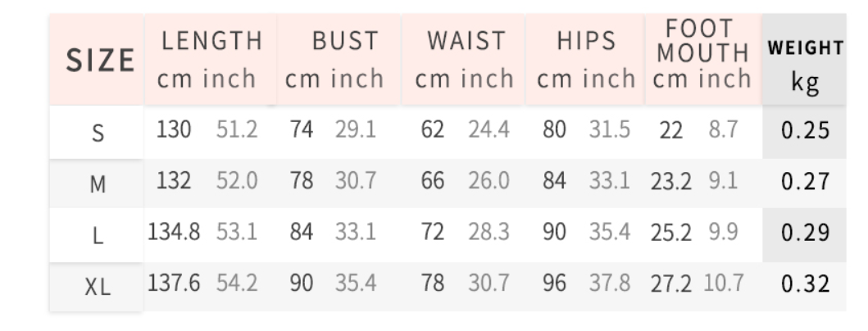Click the L size row label

click(x=98, y=236)
